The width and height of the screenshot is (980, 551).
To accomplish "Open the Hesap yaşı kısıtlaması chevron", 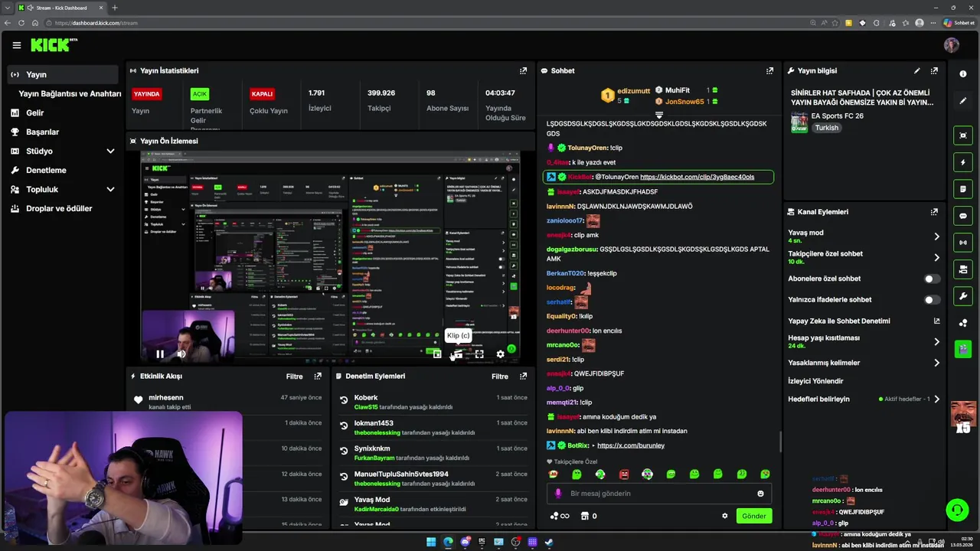I will tap(936, 341).
